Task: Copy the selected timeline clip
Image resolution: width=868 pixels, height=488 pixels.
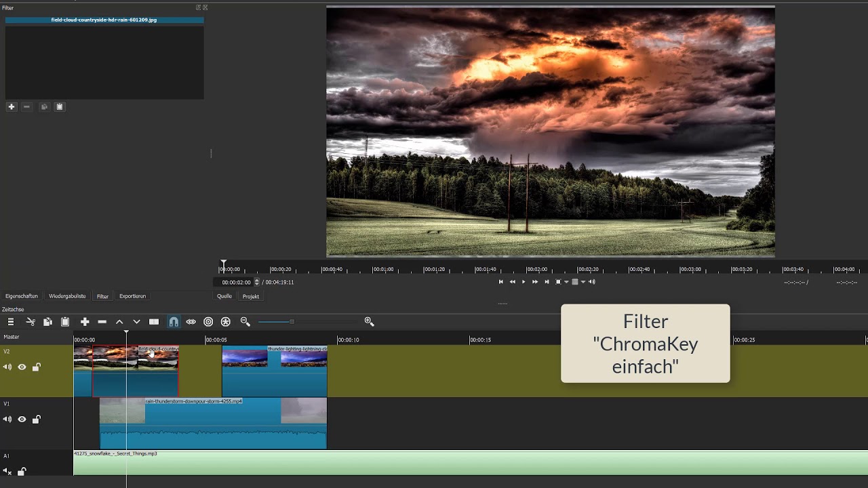Action: pyautogui.click(x=47, y=322)
